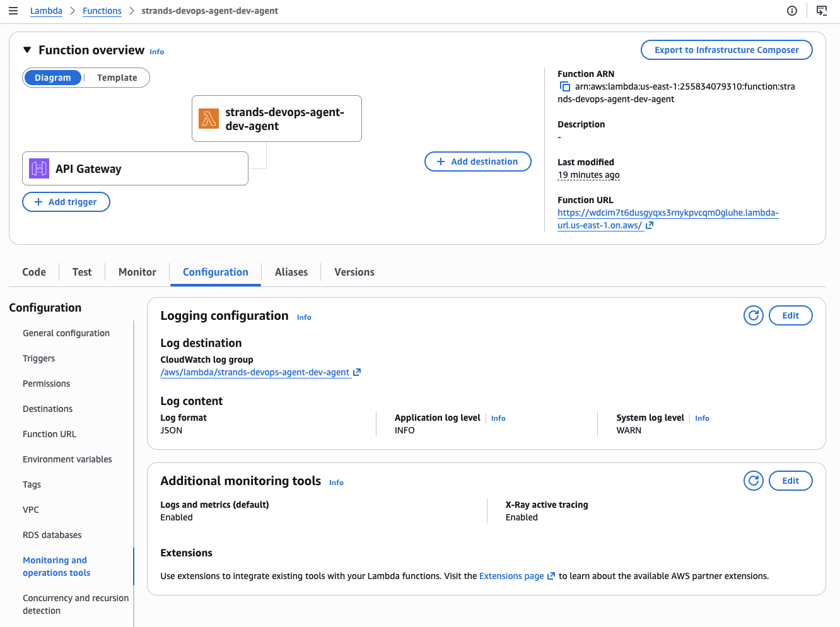
Task: Open the Code tab
Action: (x=34, y=272)
